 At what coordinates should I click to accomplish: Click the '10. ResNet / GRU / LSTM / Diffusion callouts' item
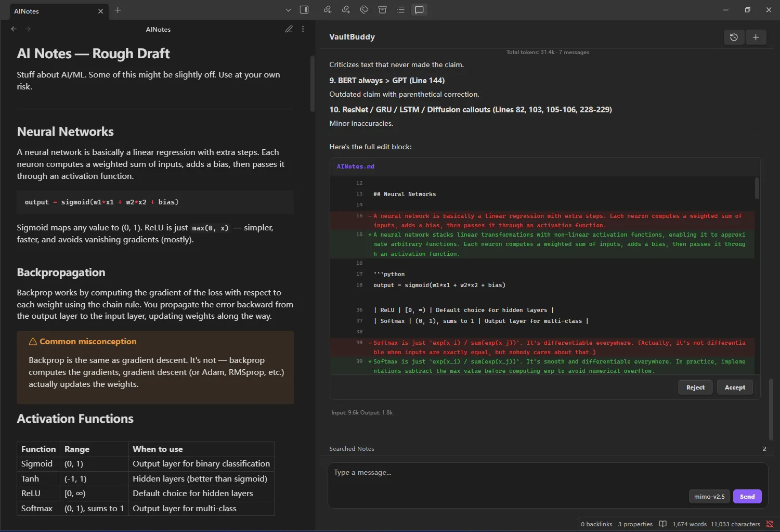[471, 110]
